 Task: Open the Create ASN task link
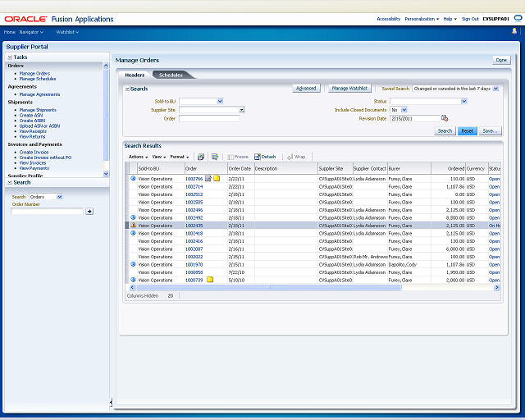(x=31, y=115)
